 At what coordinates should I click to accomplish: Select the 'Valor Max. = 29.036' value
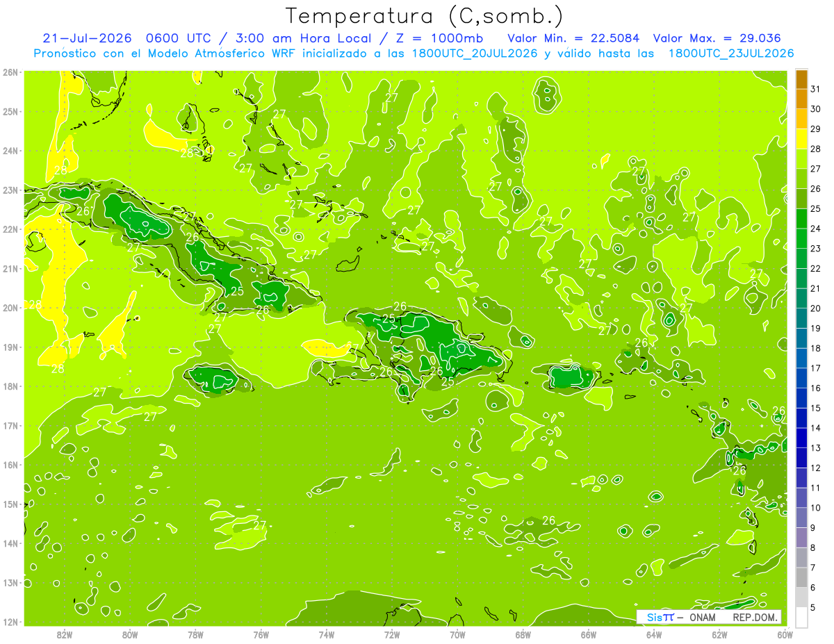pyautogui.click(x=717, y=38)
